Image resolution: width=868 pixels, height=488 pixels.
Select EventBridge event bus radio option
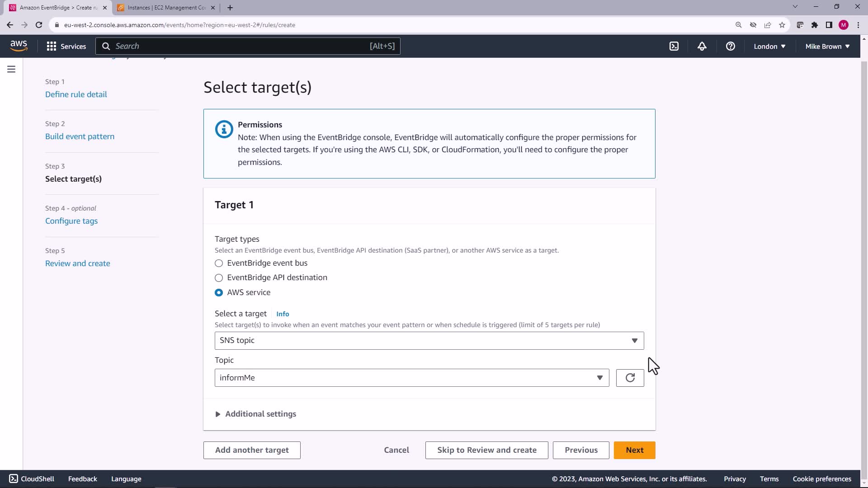click(219, 263)
